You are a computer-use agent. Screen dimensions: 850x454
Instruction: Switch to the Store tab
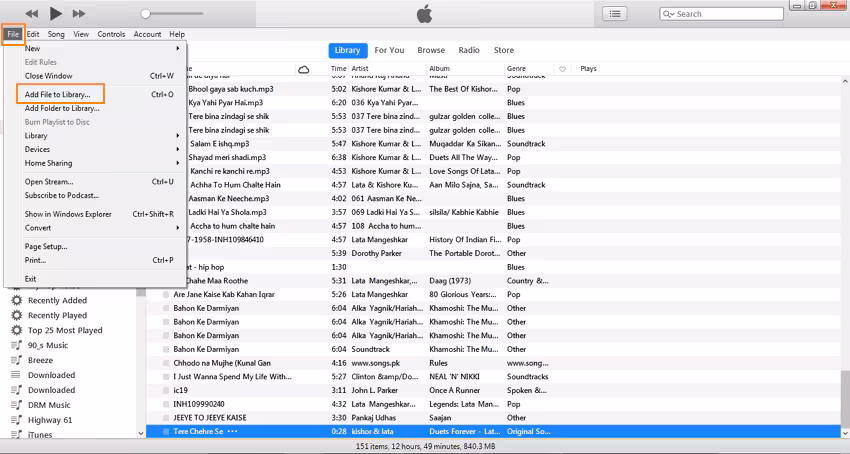click(504, 50)
